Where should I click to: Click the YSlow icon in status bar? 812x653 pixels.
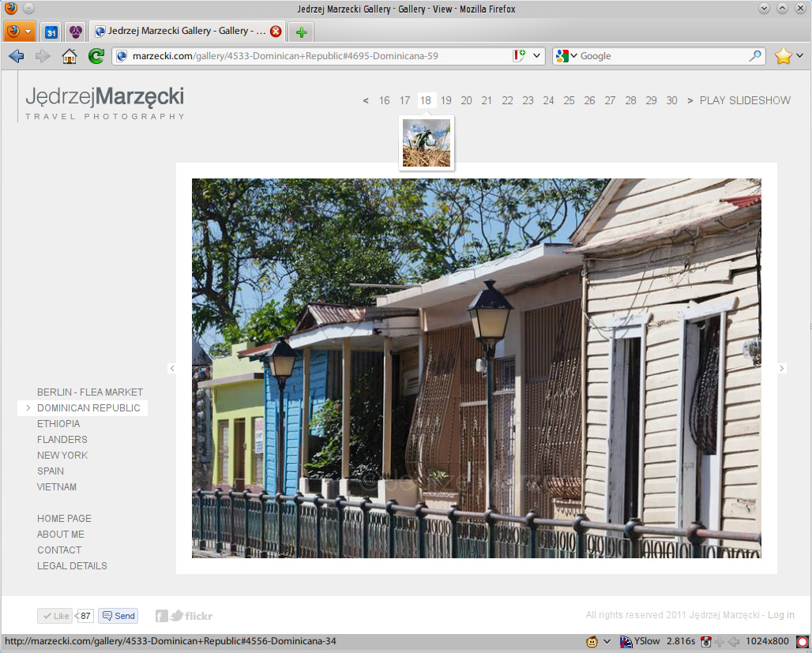[x=627, y=641]
